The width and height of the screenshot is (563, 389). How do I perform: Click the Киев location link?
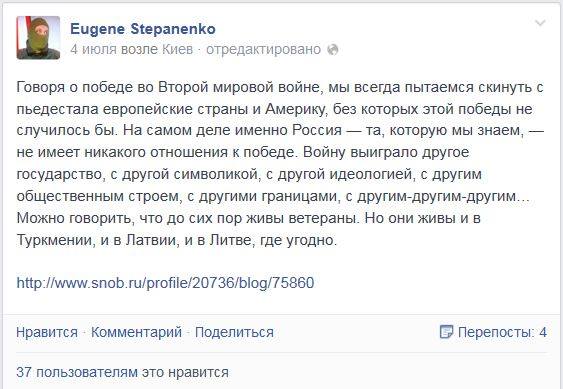click(x=178, y=49)
